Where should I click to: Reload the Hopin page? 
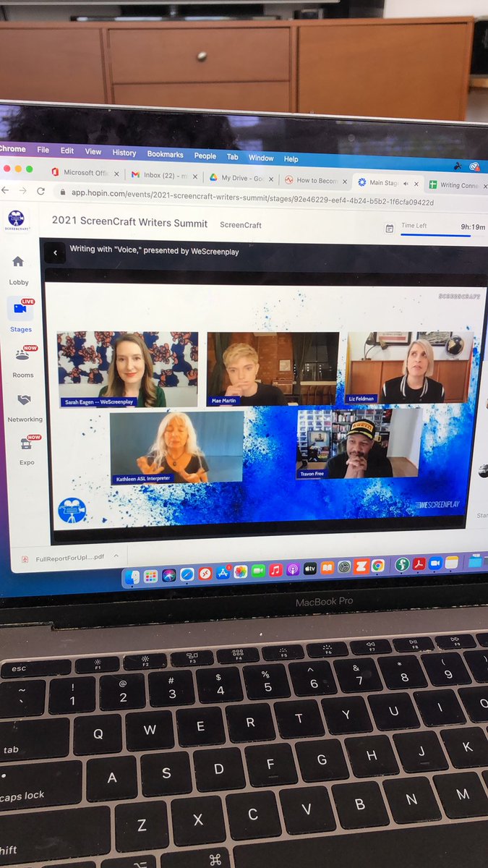(40, 191)
